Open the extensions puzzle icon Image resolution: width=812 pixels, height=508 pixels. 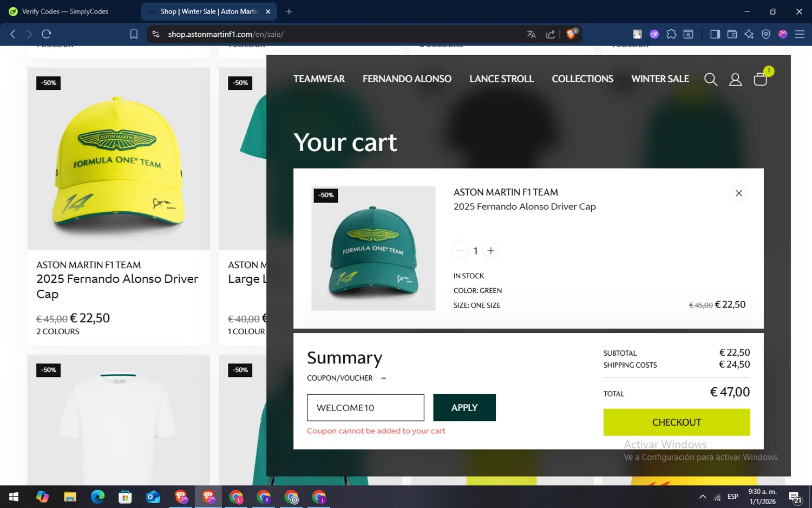[x=671, y=34]
